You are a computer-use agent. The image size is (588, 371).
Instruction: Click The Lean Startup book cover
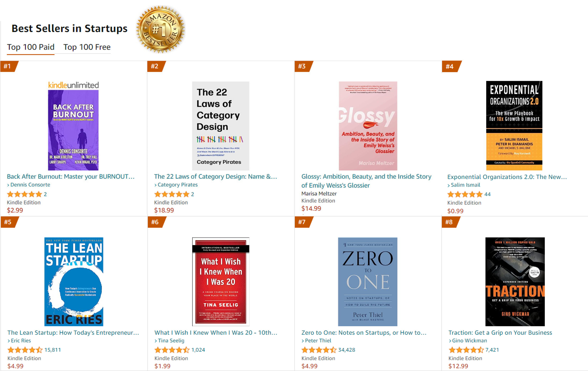[74, 282]
